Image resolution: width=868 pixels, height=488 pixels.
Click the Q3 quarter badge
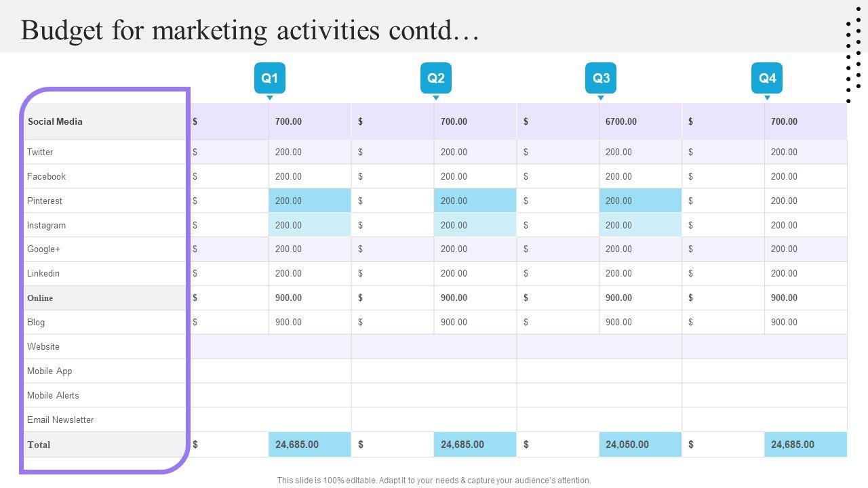[x=601, y=78]
